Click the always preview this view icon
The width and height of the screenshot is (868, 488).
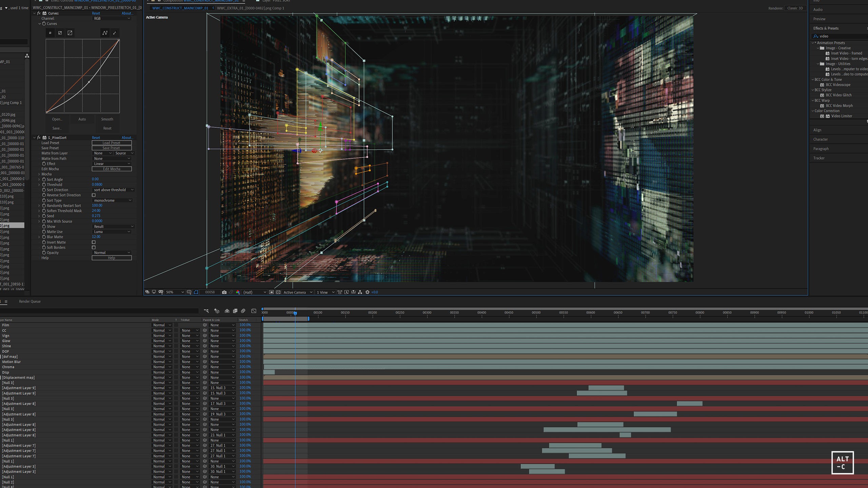pos(147,292)
